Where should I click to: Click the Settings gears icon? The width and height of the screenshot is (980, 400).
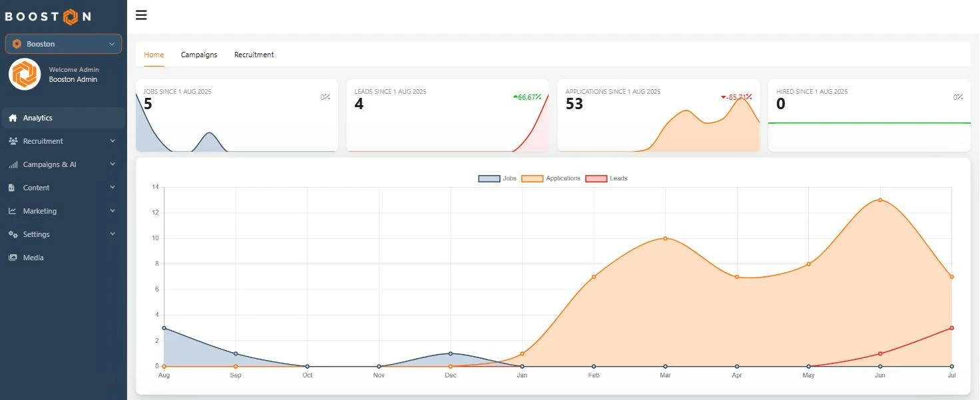13,234
